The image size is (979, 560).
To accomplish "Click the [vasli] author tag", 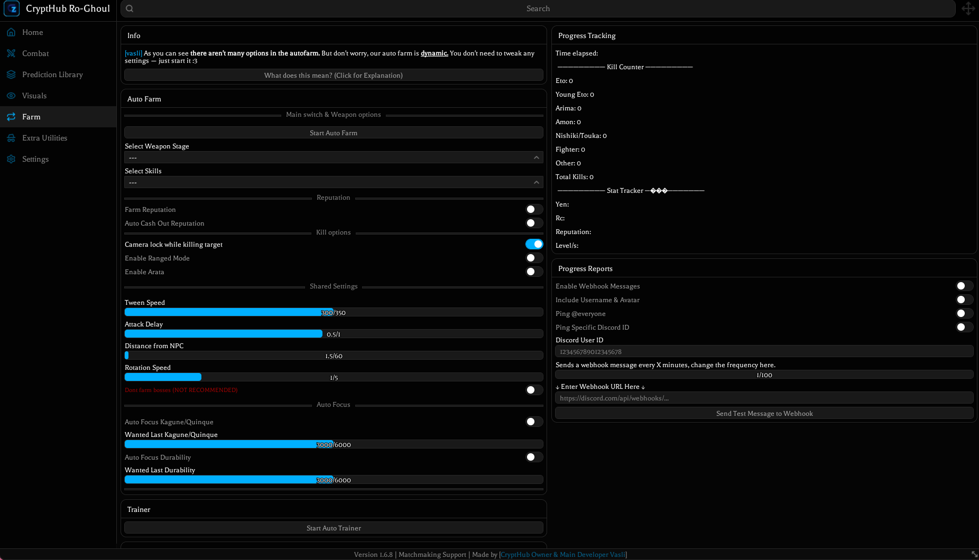I will [x=133, y=53].
